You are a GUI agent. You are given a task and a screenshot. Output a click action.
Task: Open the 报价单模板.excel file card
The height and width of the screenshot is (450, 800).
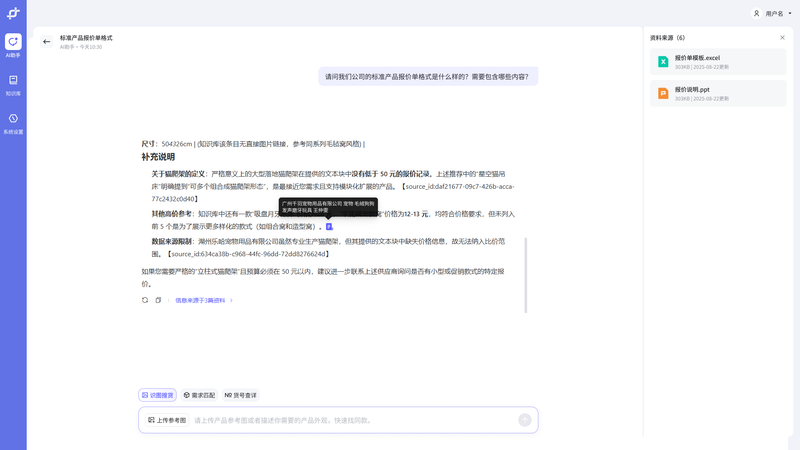coord(718,62)
